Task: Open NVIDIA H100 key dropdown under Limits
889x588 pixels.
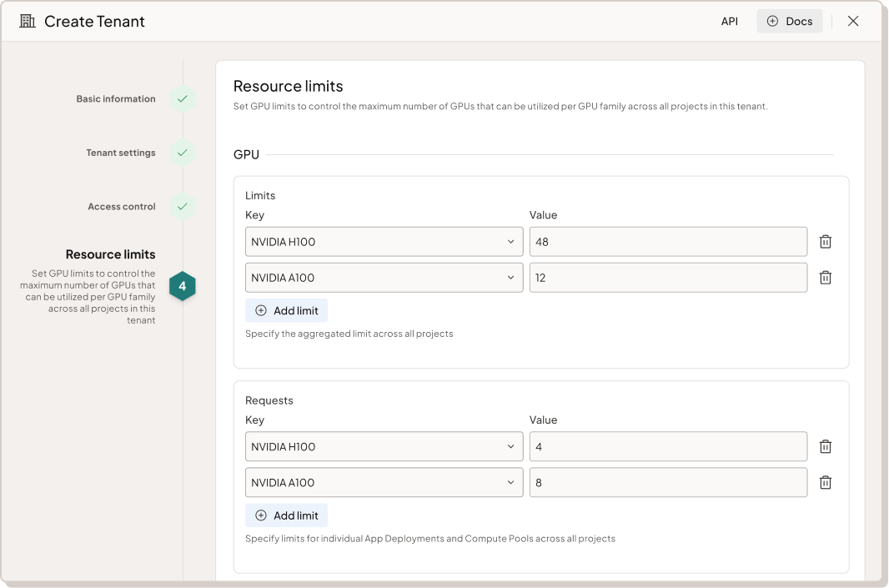Action: 384,242
